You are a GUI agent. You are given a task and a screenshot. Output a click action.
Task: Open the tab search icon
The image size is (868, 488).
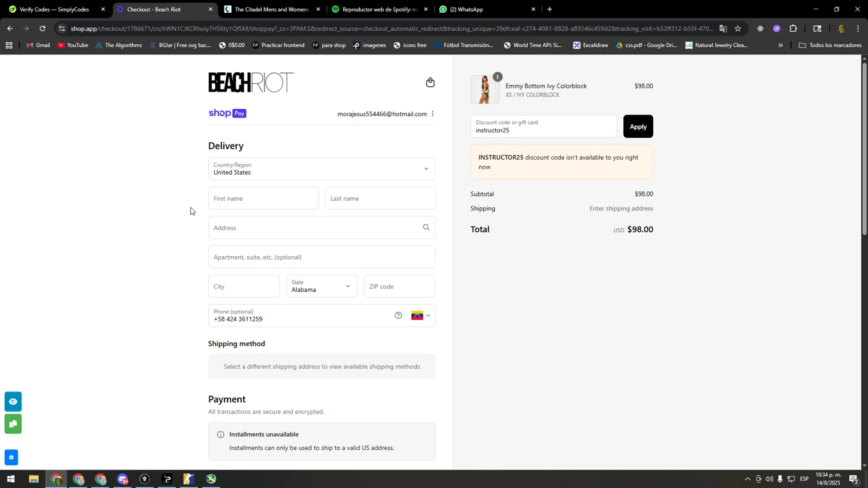pyautogui.click(x=817, y=28)
